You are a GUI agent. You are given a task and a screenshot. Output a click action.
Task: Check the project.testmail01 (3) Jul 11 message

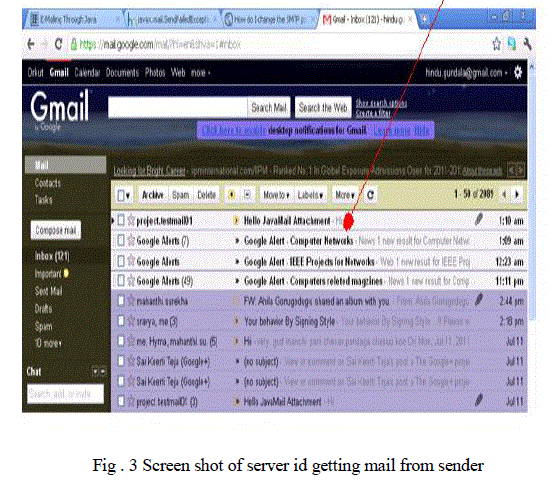click(x=121, y=401)
